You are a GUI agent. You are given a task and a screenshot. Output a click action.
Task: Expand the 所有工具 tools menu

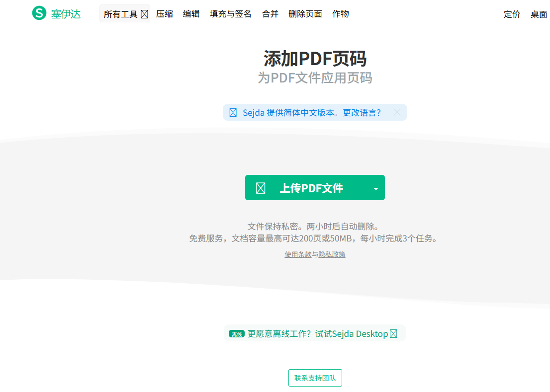point(125,14)
